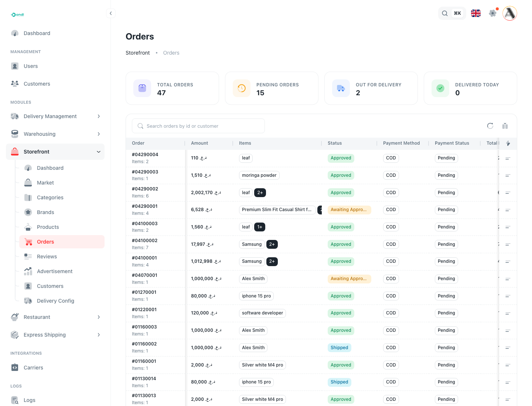
Task: Open row actions for order #04290002
Action: pyautogui.click(x=508, y=193)
